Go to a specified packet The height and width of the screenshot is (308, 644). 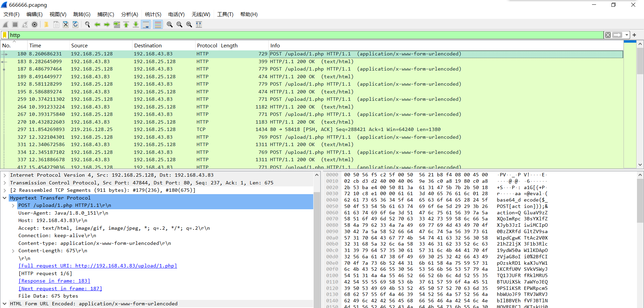point(117,25)
